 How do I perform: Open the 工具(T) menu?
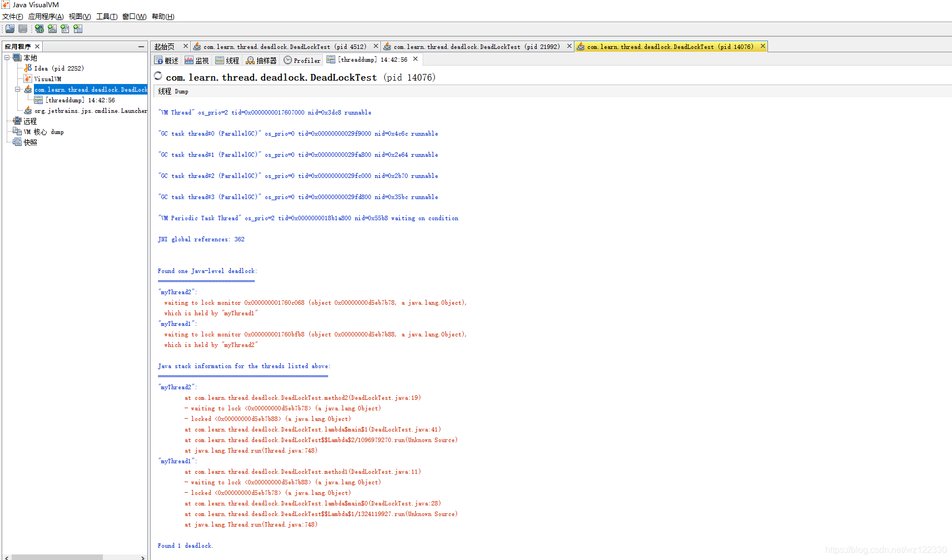click(x=107, y=17)
